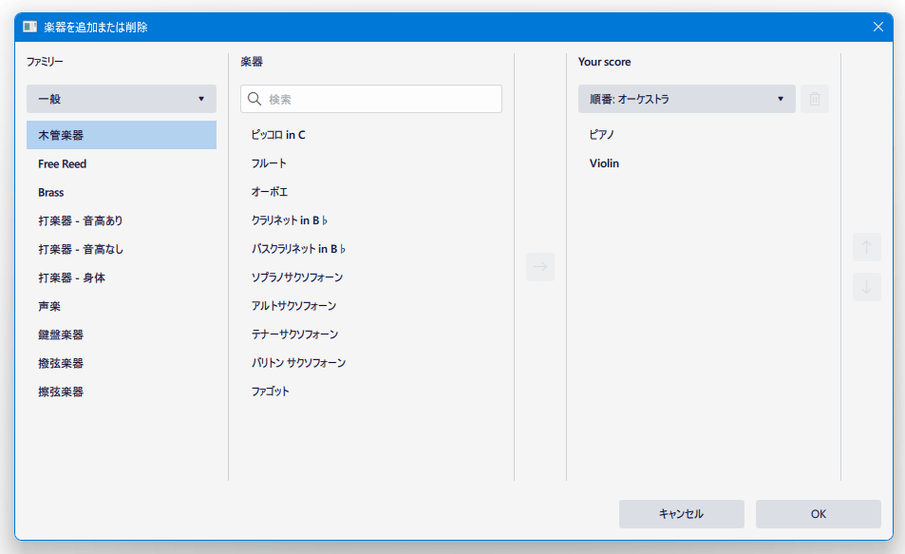Click the キャンセル button
This screenshot has height=554, width=905.
(x=682, y=514)
